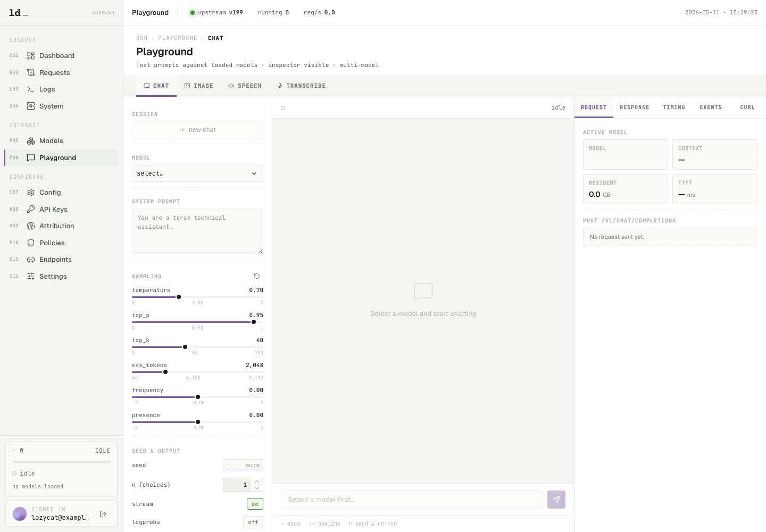Open Models in the sidebar
The width and height of the screenshot is (766, 532).
pos(61,141)
